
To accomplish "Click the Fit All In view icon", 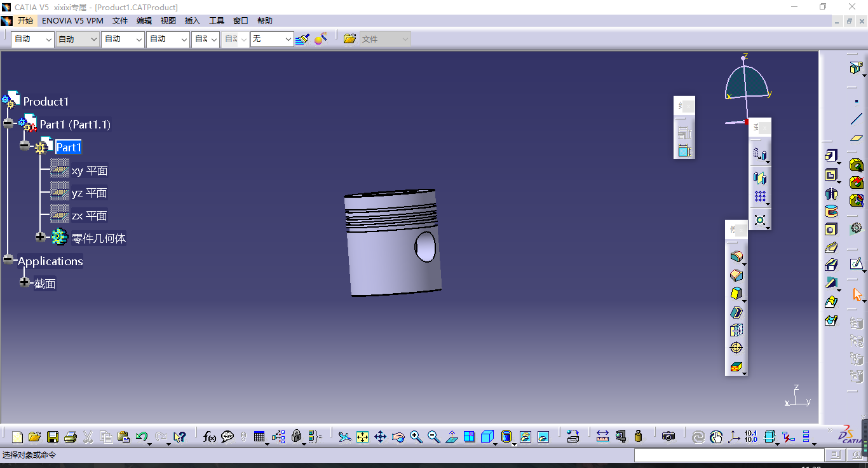I will click(362, 437).
